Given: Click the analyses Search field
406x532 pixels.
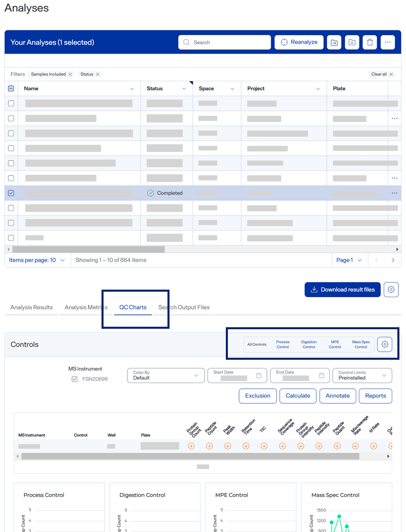Looking at the screenshot, I should coord(224,43).
